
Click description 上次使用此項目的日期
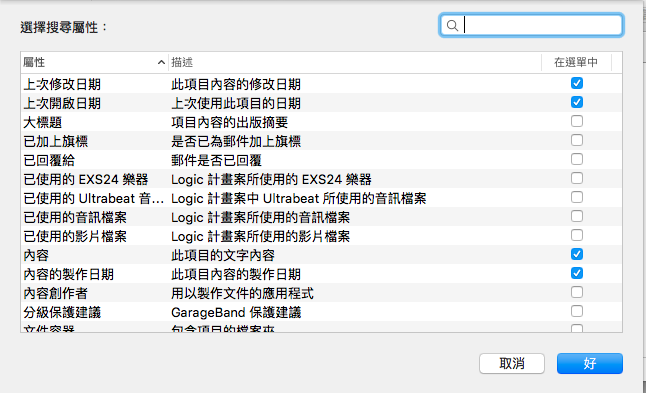(x=236, y=103)
